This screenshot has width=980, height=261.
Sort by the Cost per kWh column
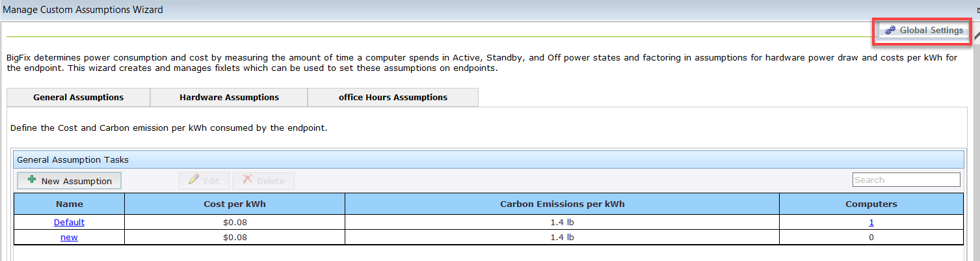pyautogui.click(x=234, y=204)
